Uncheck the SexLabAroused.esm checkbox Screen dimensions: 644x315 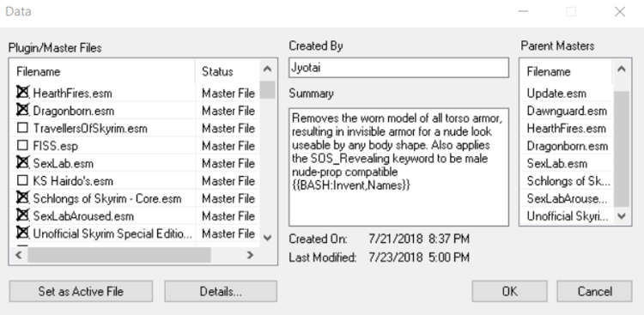(x=23, y=215)
